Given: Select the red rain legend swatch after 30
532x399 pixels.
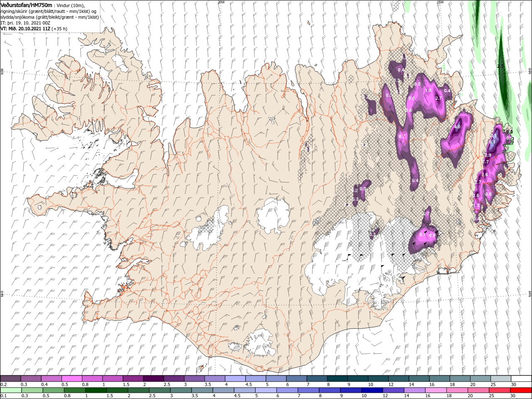Looking at the screenshot, I should [x=521, y=390].
